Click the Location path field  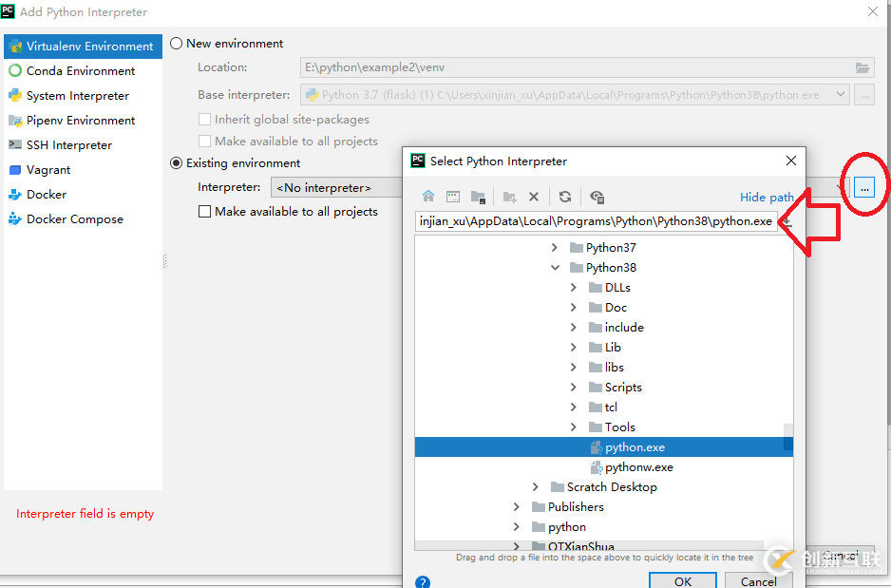tap(587, 67)
